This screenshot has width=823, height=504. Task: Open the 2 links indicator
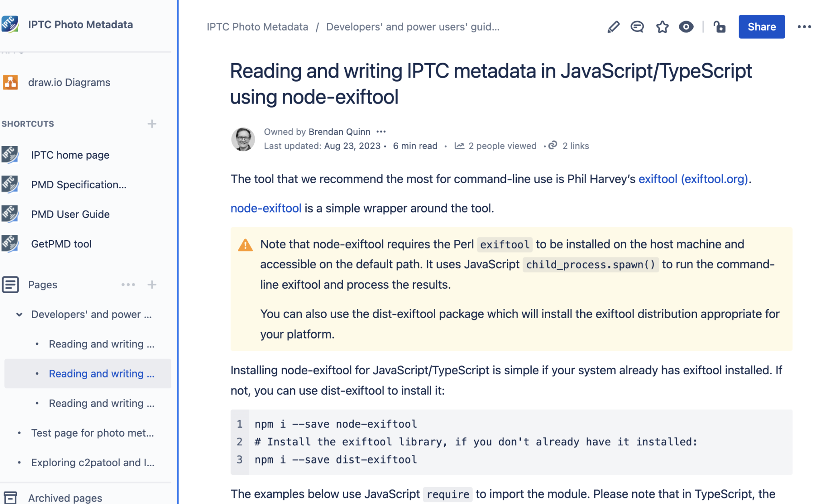tap(553, 145)
